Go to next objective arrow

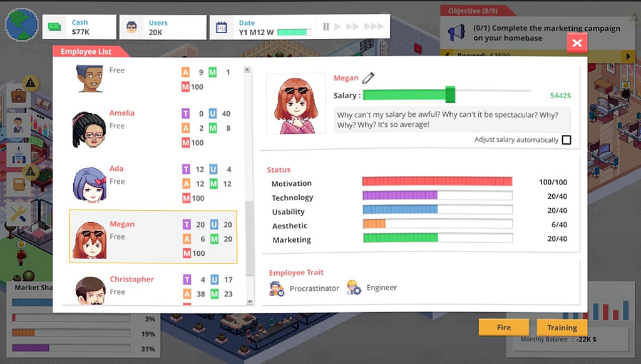(x=628, y=56)
